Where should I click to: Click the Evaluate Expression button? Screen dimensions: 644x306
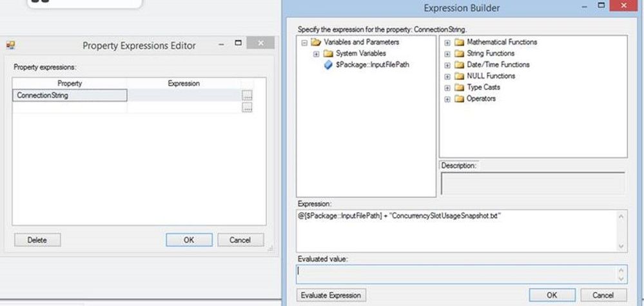[331, 295]
